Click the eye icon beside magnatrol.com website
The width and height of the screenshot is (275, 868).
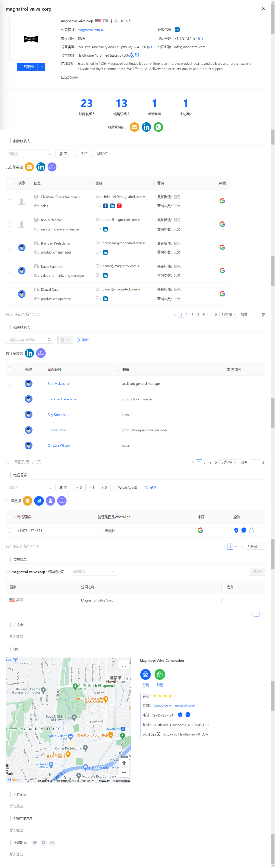(103, 30)
